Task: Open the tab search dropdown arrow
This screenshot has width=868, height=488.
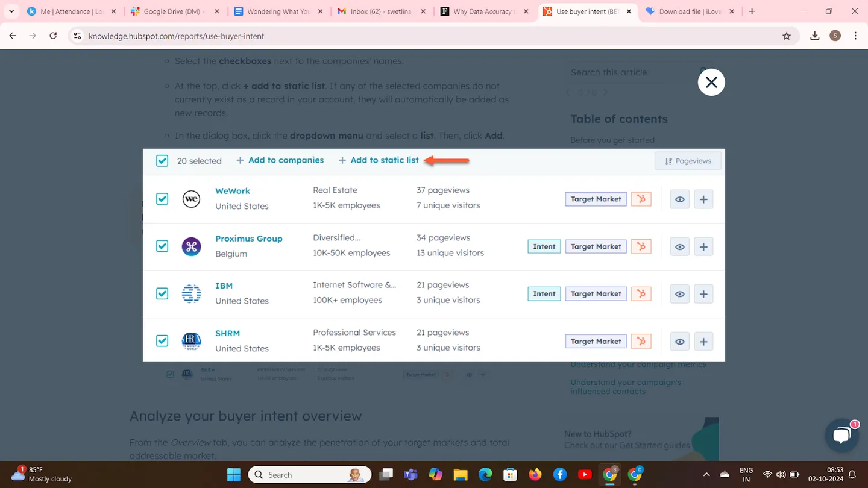Action: [x=11, y=11]
